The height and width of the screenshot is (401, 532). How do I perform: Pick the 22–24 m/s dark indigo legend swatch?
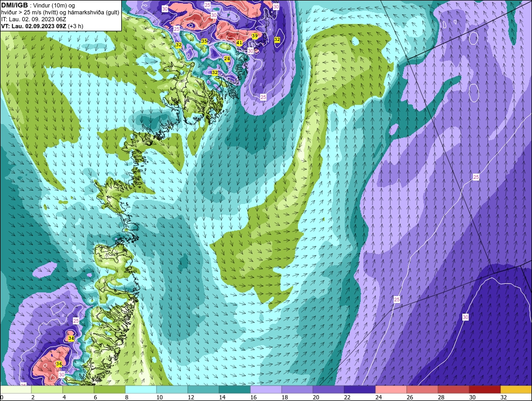pyautogui.click(x=360, y=389)
